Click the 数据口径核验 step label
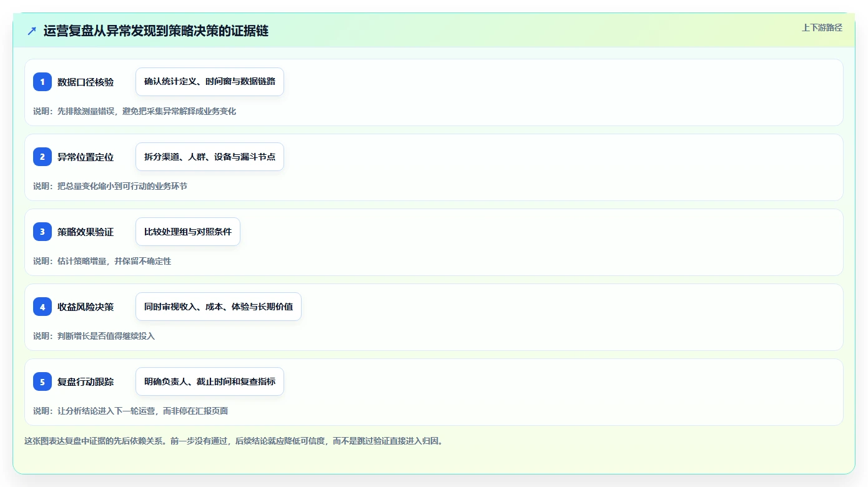868x487 pixels. (86, 82)
